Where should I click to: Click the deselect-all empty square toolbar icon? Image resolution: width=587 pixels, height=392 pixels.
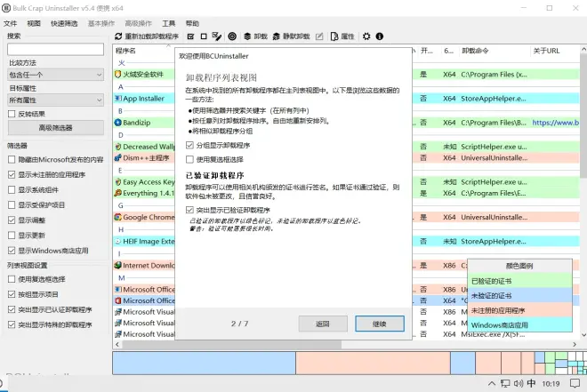pyautogui.click(x=204, y=36)
